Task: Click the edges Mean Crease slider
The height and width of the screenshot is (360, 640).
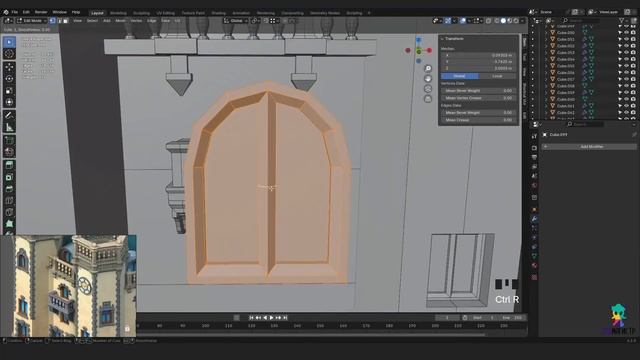Action: click(x=478, y=120)
